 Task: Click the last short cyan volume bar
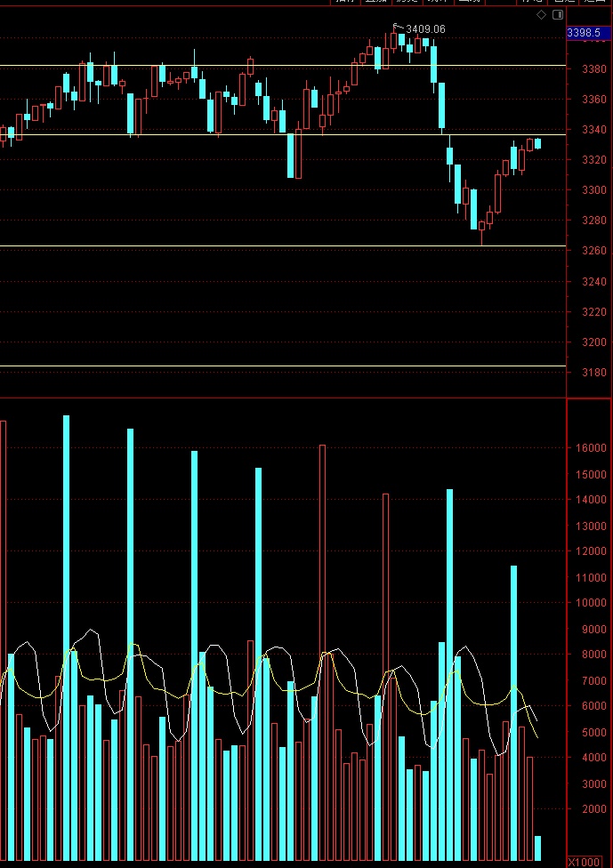coord(537,848)
